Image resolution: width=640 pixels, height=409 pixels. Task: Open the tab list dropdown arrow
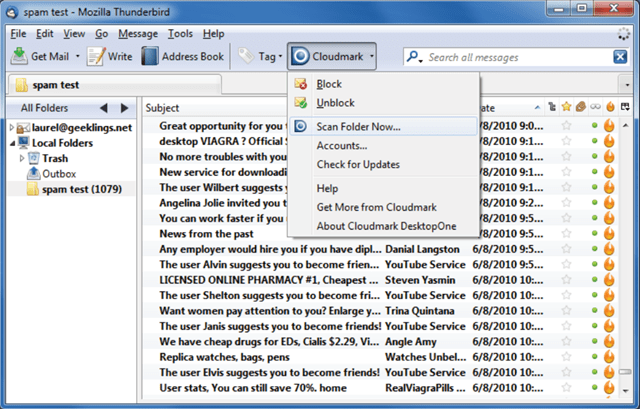click(627, 85)
